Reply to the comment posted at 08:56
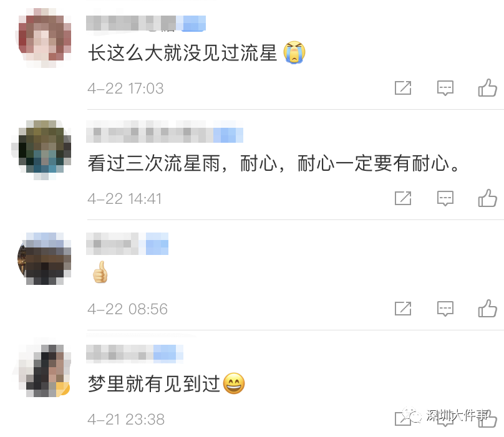 445,309
